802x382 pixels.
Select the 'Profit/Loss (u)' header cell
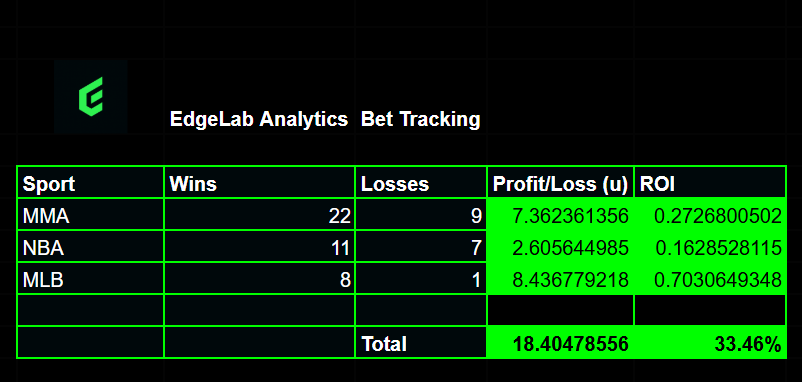561,183
